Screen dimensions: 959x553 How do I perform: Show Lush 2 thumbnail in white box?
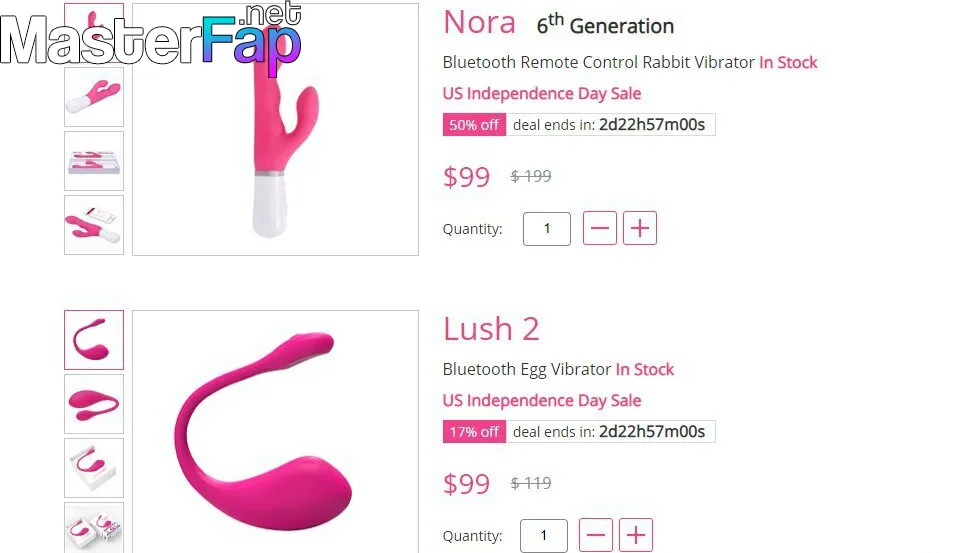94,468
